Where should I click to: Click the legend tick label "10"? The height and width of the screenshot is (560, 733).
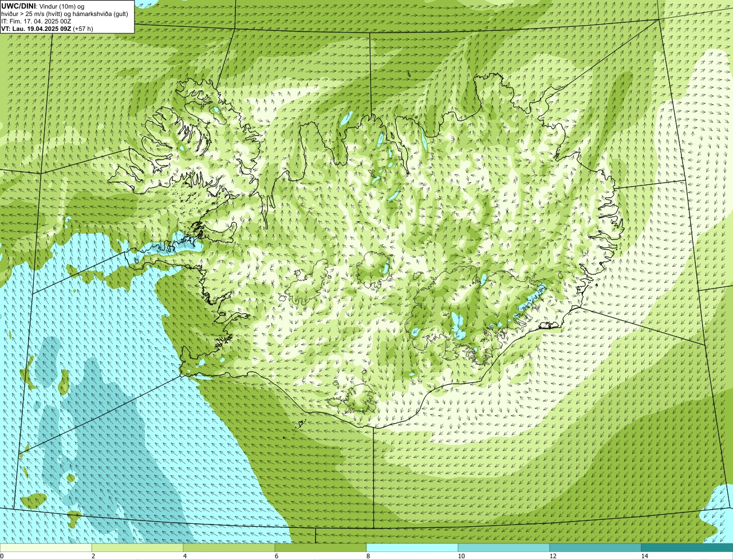461,556
